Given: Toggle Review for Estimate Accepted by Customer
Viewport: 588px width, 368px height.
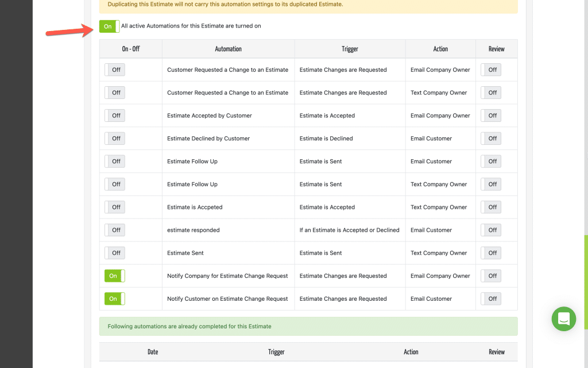Looking at the screenshot, I should (491, 116).
